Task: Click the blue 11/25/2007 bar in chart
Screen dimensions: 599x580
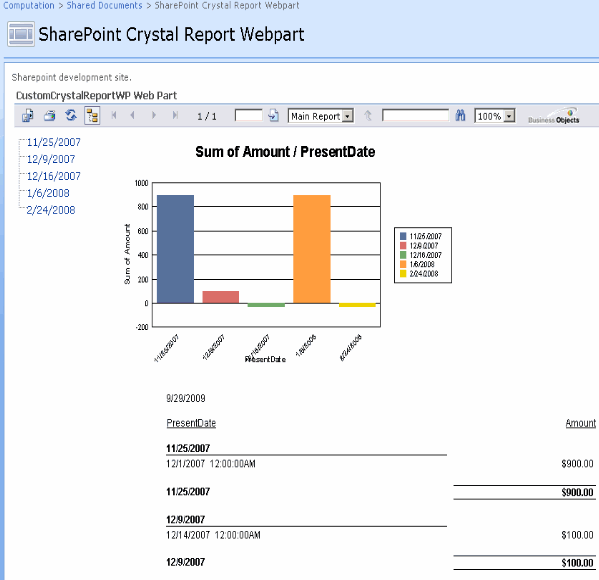Action: pos(175,249)
